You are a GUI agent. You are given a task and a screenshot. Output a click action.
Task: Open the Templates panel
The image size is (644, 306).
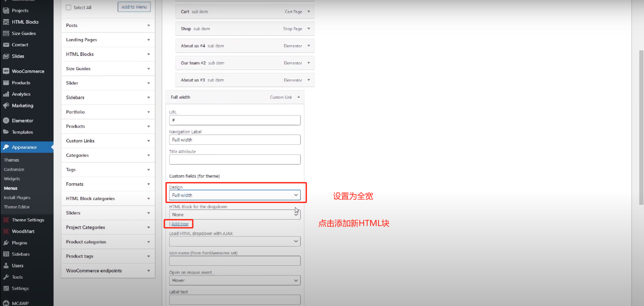[22, 132]
